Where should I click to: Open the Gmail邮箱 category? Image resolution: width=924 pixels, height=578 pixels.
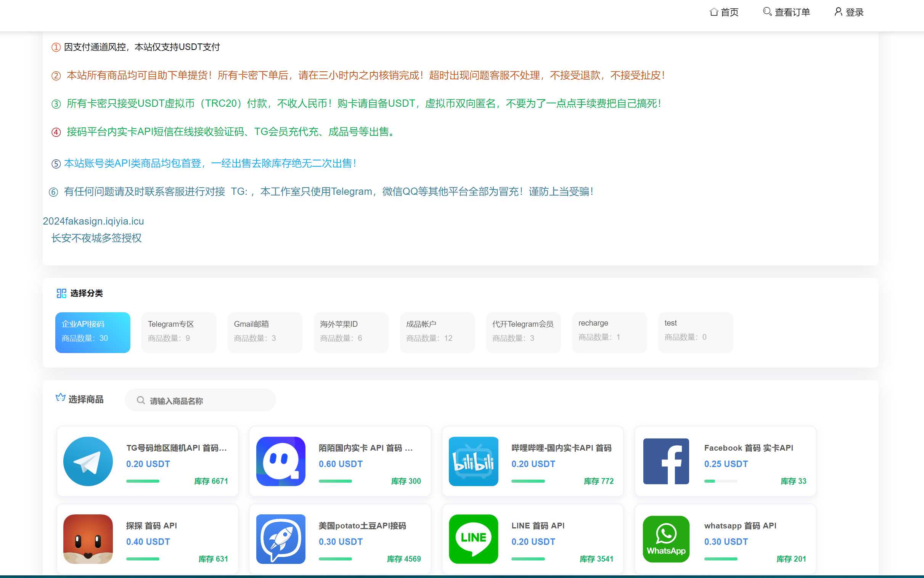(x=265, y=332)
